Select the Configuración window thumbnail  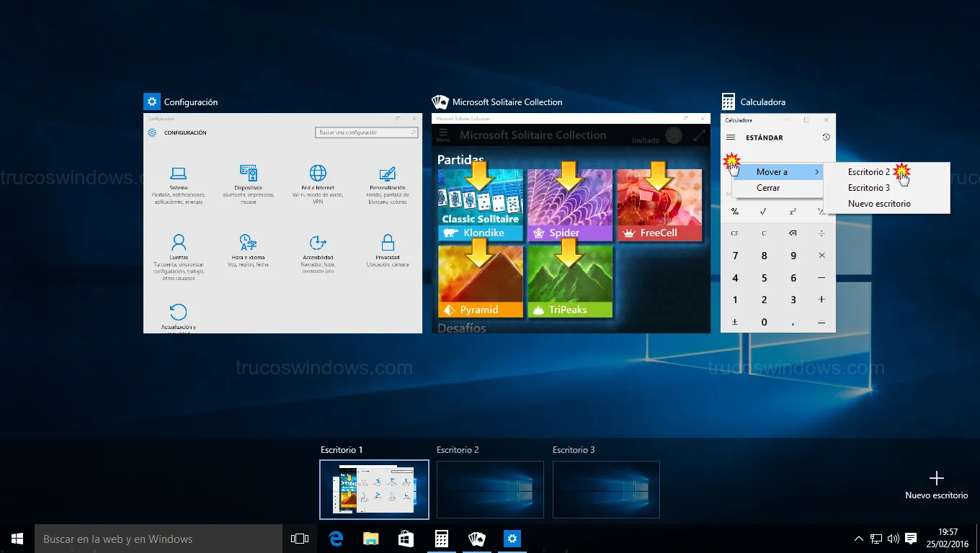coord(282,223)
